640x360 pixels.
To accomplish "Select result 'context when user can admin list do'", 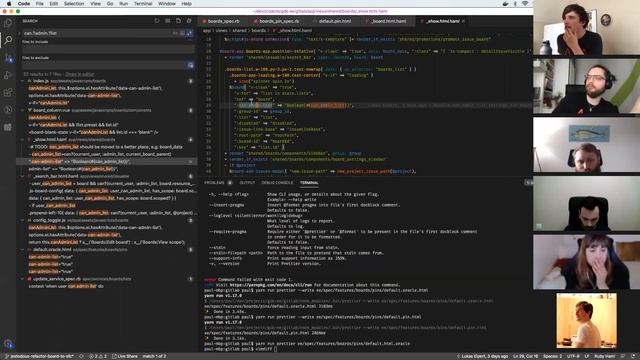I will tap(66, 286).
